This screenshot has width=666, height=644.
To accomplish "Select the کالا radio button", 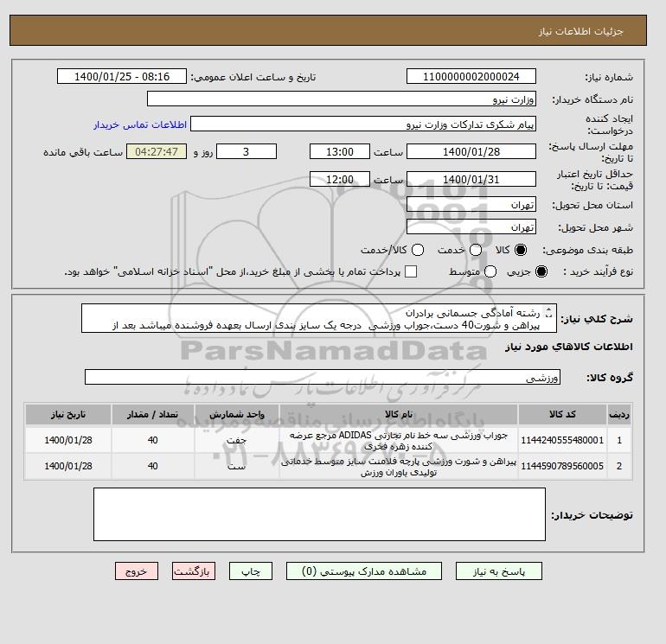I will (x=521, y=250).
